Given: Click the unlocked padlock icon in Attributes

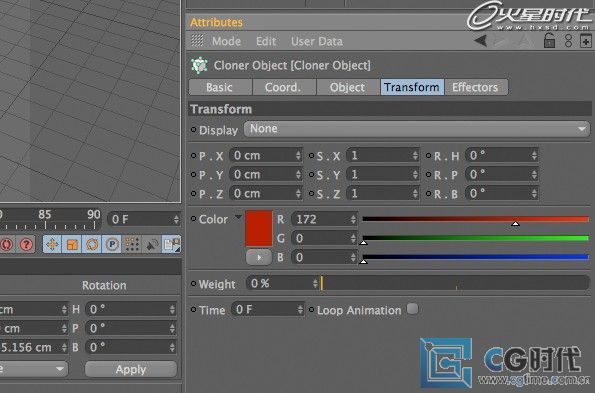Looking at the screenshot, I should coord(549,40).
